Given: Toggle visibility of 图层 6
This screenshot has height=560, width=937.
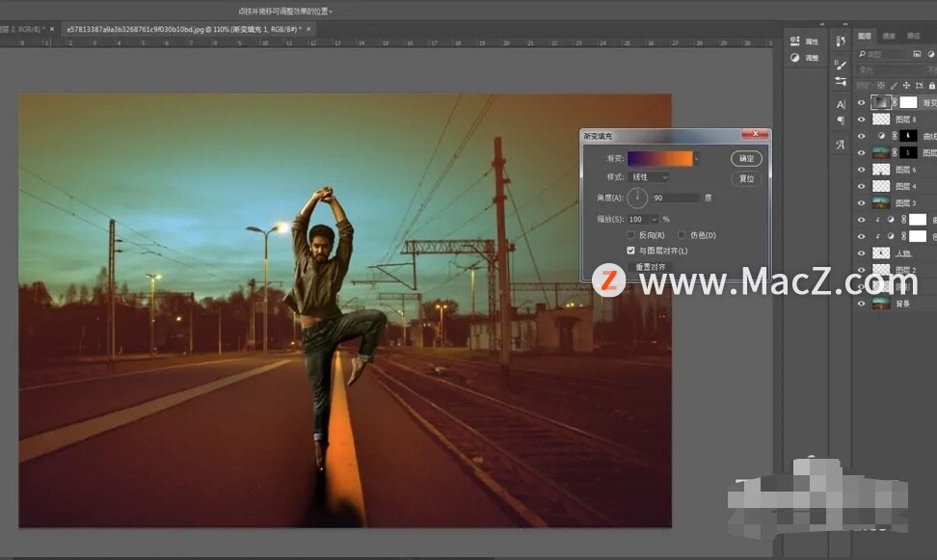Looking at the screenshot, I should point(861,170).
